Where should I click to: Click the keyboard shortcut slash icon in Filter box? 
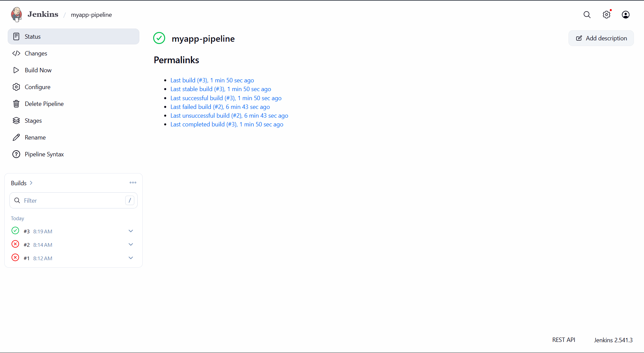(x=130, y=200)
